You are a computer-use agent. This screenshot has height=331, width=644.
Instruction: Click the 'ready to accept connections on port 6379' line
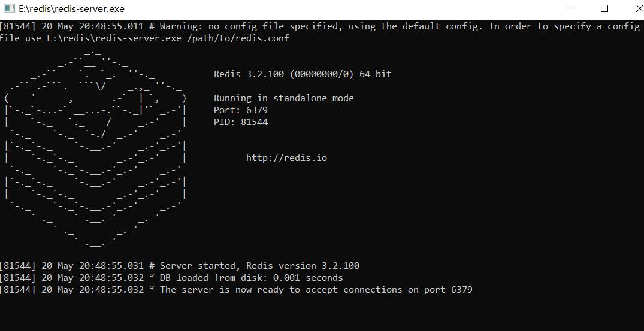pos(236,290)
